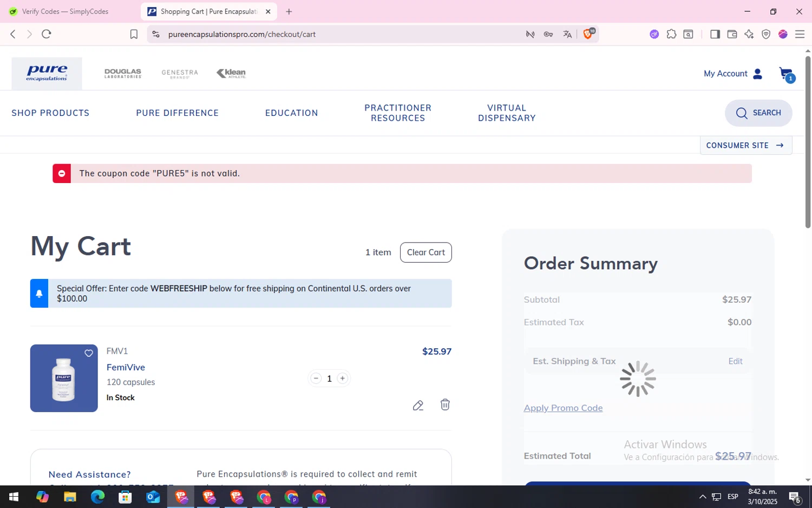Bookmark this page with the bookmark icon
812x508 pixels.
(134, 34)
